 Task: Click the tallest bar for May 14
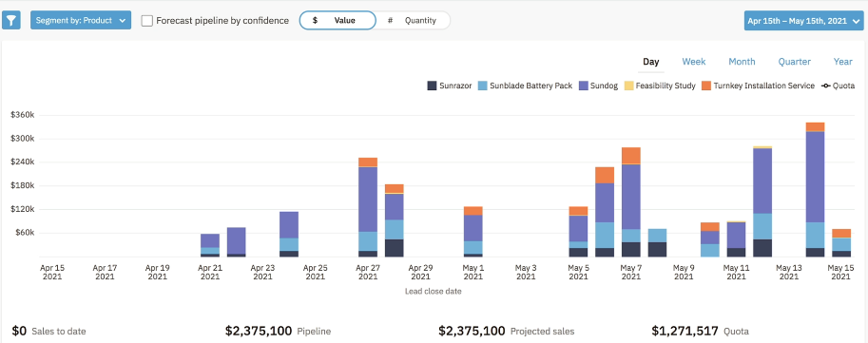pos(815,190)
